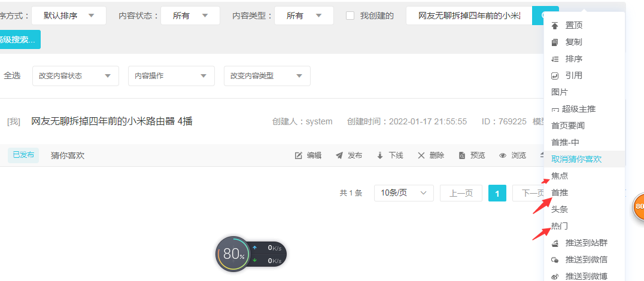
Task: Click the preview document icon
Action: pos(462,155)
